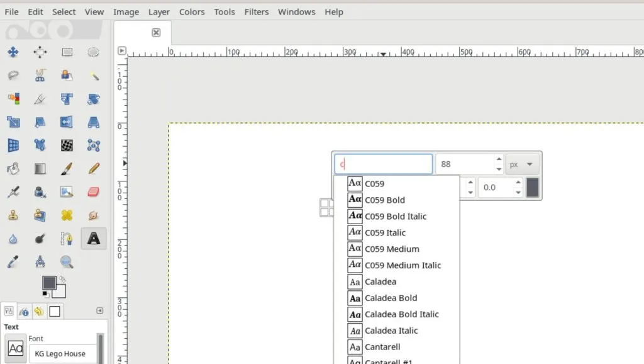Select the Heal tool
This screenshot has width=644, height=364.
click(67, 215)
